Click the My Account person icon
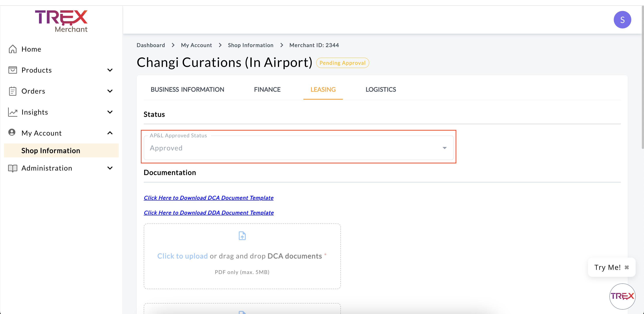Screen dimensions: 644x314 click(12, 132)
